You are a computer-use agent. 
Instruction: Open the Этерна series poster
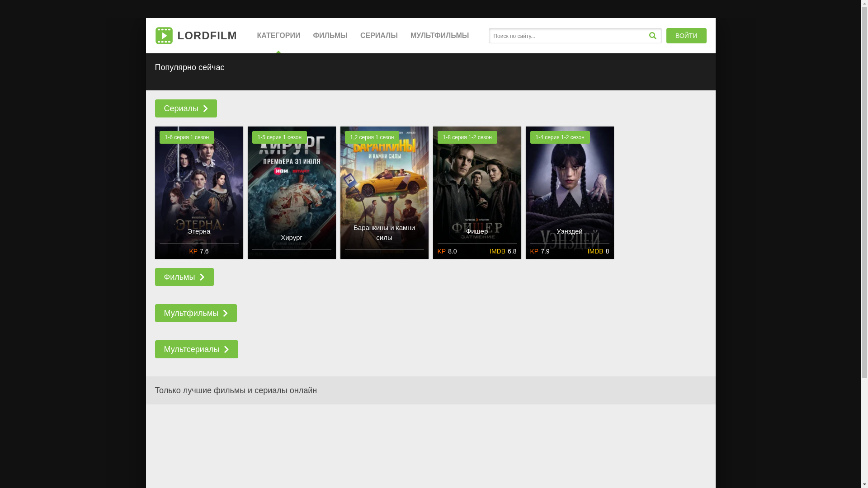point(199,192)
